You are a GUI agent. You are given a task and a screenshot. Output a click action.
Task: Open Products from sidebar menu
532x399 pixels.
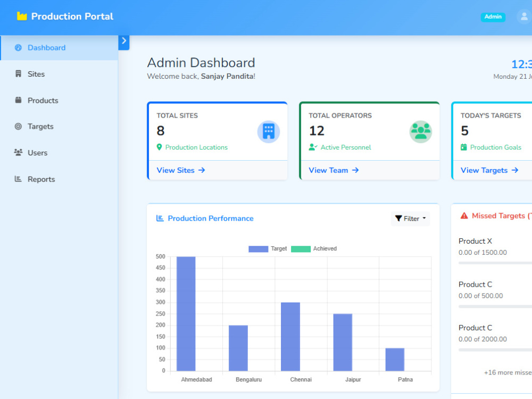click(x=59, y=101)
